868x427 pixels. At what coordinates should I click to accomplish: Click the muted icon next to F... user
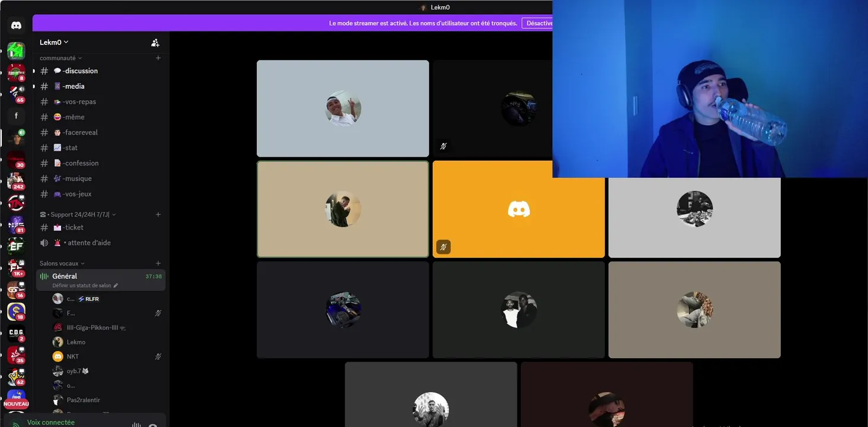(158, 313)
